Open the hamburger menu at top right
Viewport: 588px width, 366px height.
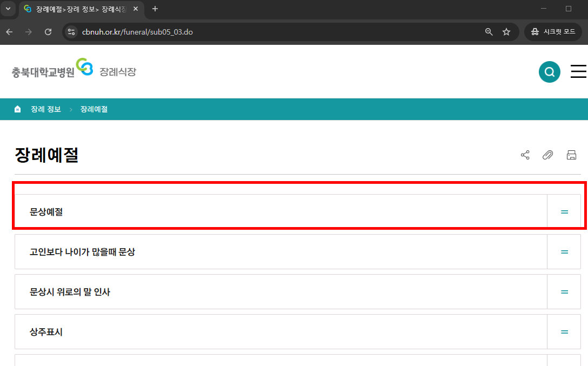coord(578,71)
